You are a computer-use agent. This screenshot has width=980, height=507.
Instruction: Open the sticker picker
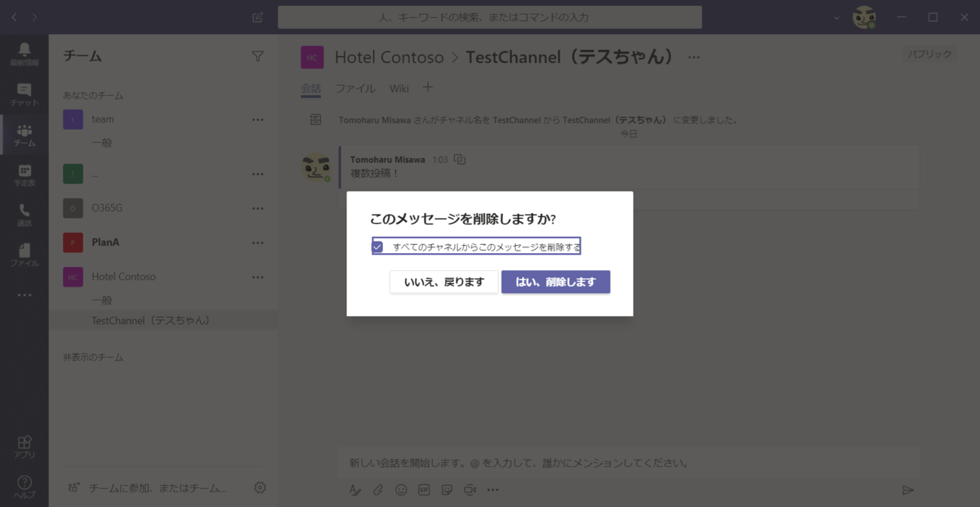coord(446,489)
